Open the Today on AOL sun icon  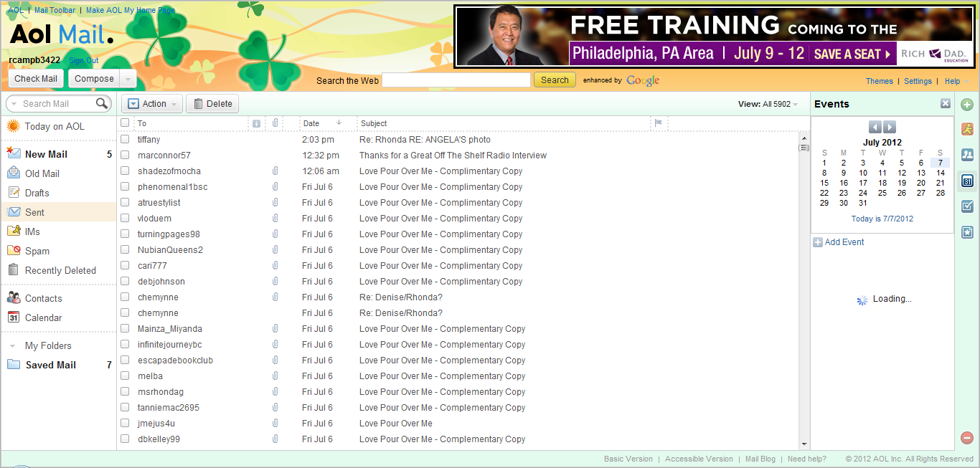click(x=13, y=126)
